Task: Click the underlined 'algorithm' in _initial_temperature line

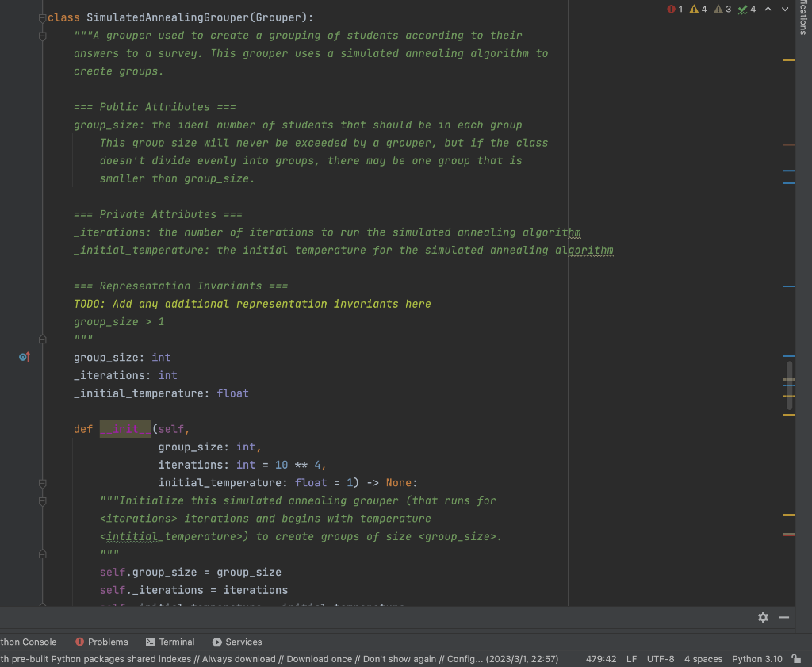Action: pos(584,250)
